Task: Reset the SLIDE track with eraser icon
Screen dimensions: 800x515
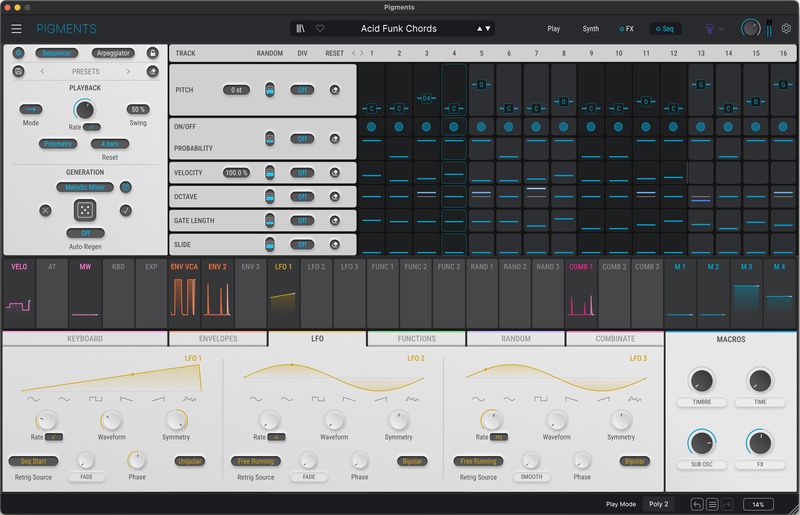Action: (x=335, y=244)
